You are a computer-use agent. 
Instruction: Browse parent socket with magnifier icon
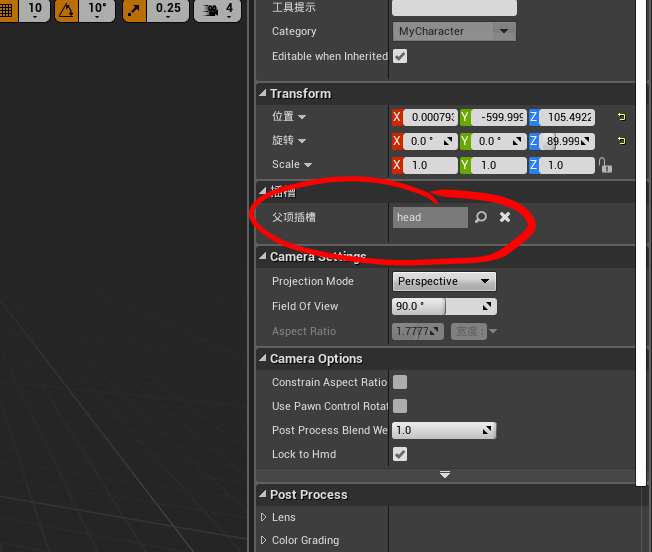[x=481, y=217]
